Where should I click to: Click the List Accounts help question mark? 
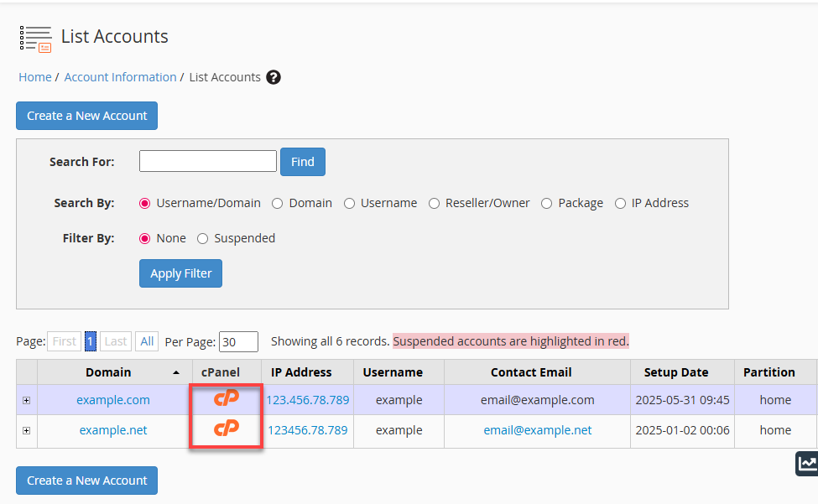tap(274, 77)
